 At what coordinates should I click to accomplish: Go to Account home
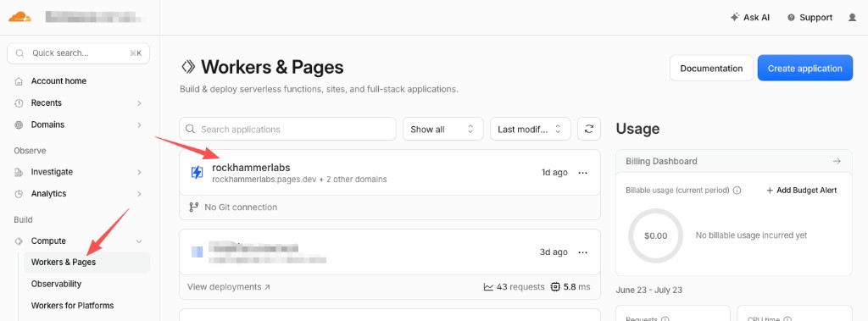point(58,80)
